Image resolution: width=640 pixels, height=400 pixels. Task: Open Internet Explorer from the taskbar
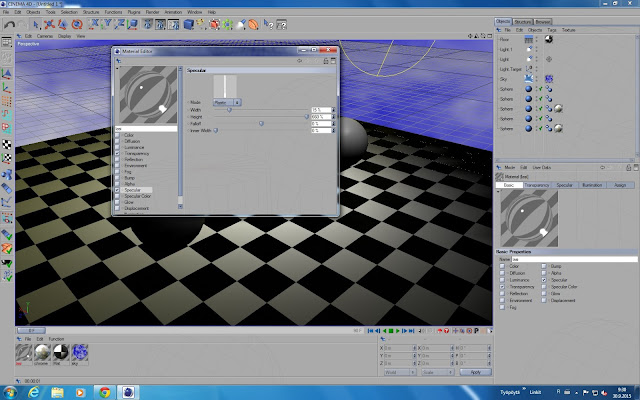pyautogui.click(x=33, y=393)
